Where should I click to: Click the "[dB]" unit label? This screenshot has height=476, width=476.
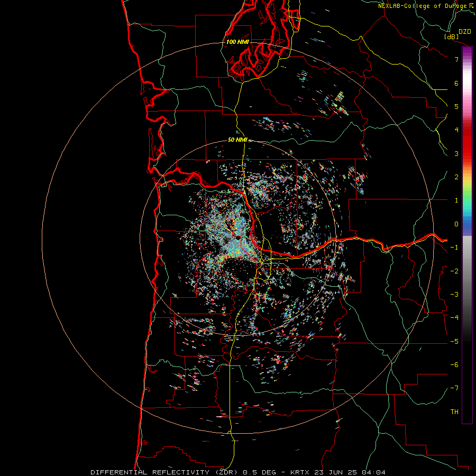point(451,36)
